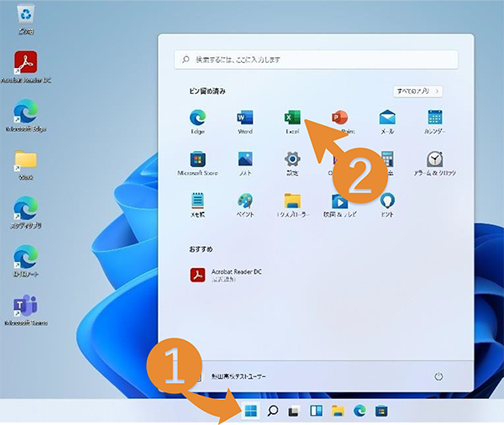
Task: Select Acrobat Reader DC desktop shortcut
Action: (26, 67)
